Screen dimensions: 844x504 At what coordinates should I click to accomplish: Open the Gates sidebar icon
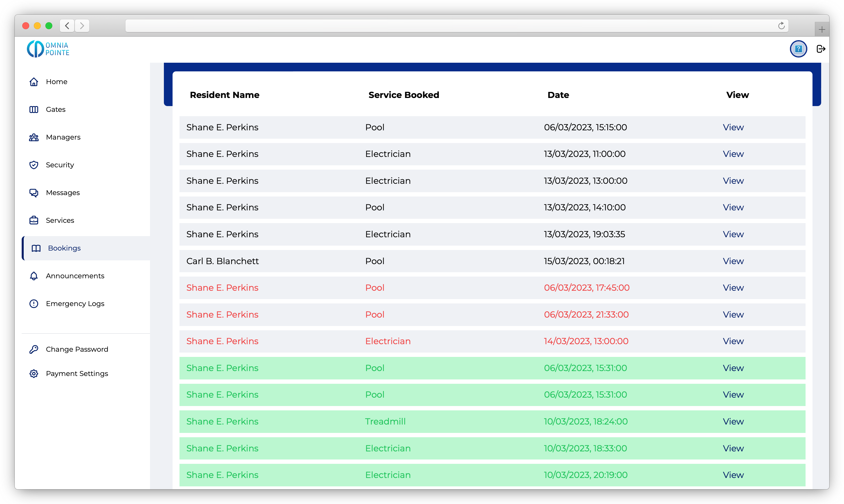pyautogui.click(x=34, y=109)
